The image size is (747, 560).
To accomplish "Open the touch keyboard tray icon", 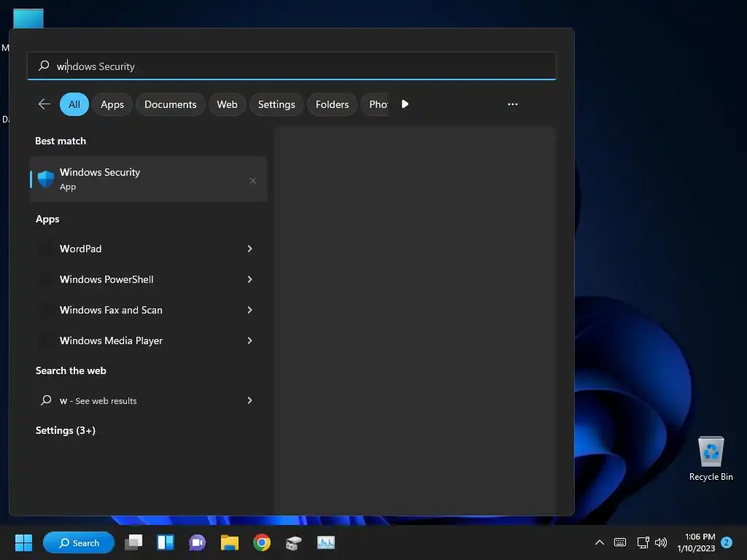I will click(x=620, y=542).
